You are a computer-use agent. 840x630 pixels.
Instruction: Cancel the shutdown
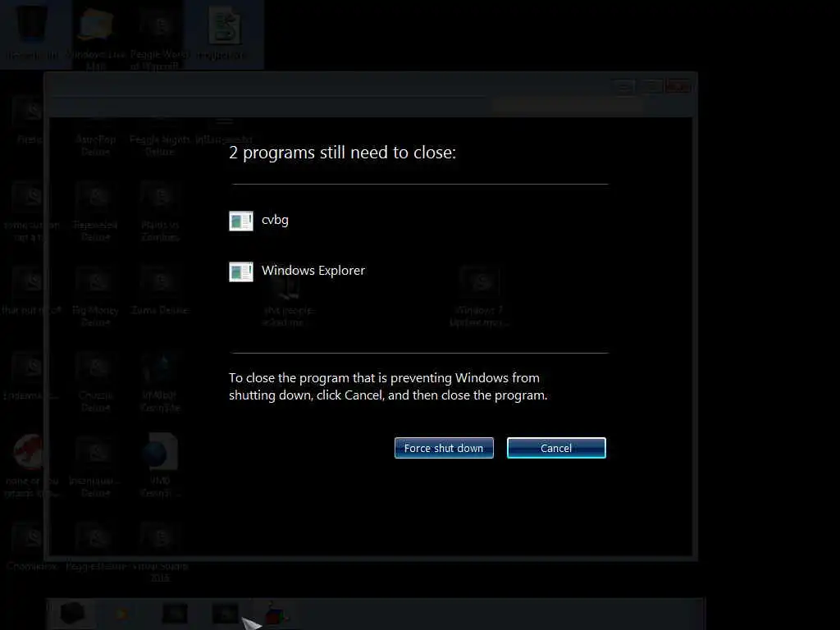pos(556,448)
